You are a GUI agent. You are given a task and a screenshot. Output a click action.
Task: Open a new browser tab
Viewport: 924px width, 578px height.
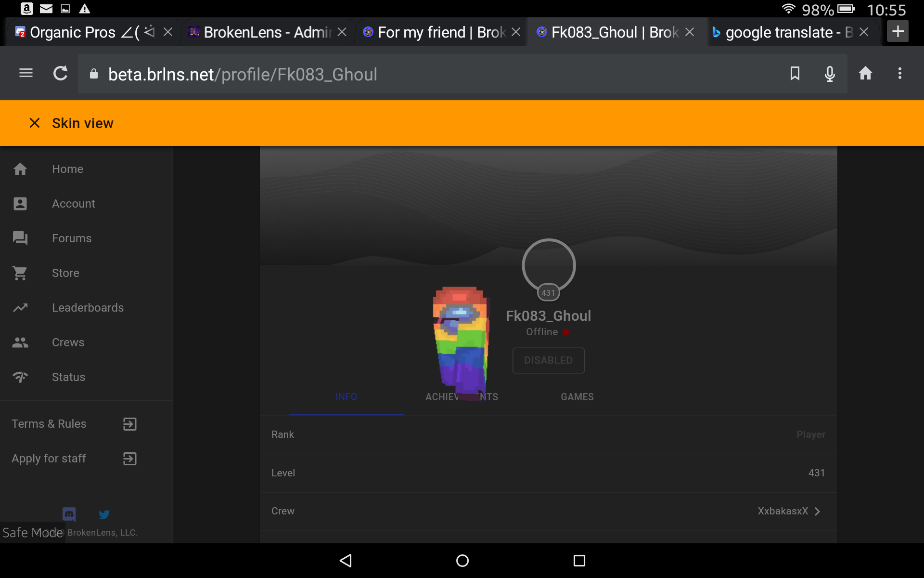898,32
